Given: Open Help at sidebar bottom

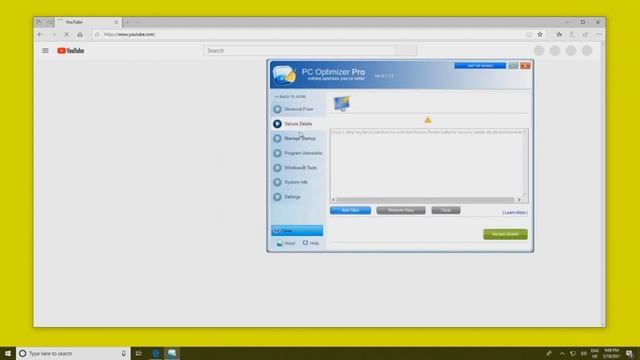Looking at the screenshot, I should click(311, 243).
